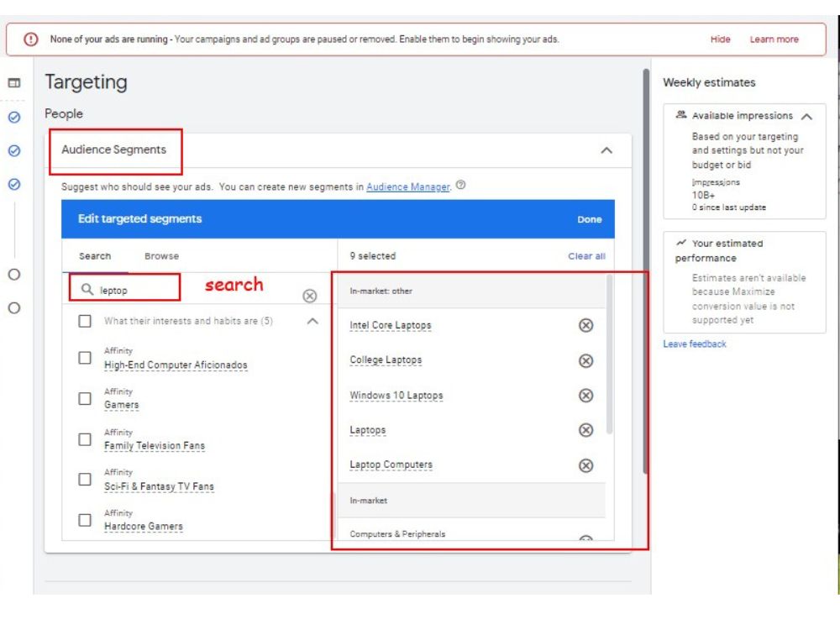This screenshot has width=840, height=630.
Task: Open the Audience Manager link
Action: coord(408,186)
